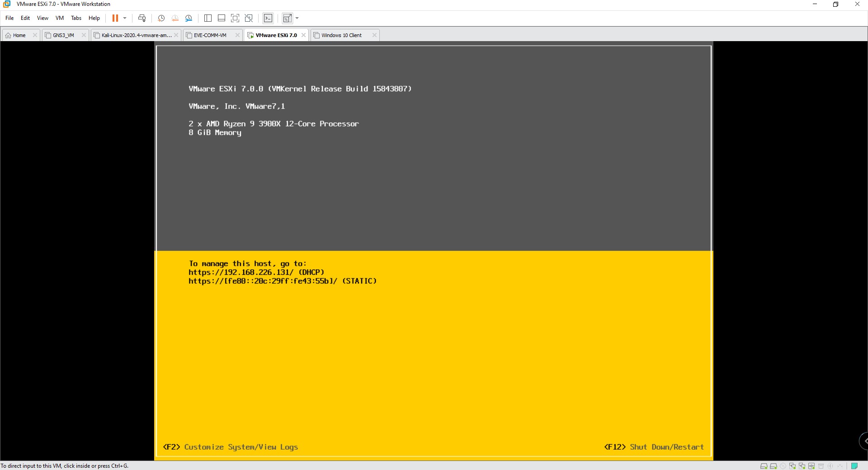868x470 pixels.
Task: Open the snapshot manager icon
Action: 189,18
